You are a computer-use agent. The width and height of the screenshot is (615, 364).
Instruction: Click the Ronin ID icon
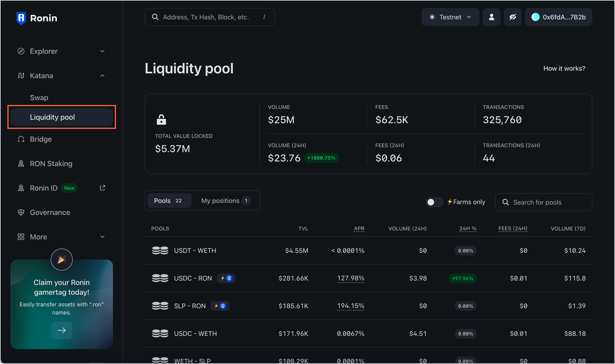[x=21, y=188]
